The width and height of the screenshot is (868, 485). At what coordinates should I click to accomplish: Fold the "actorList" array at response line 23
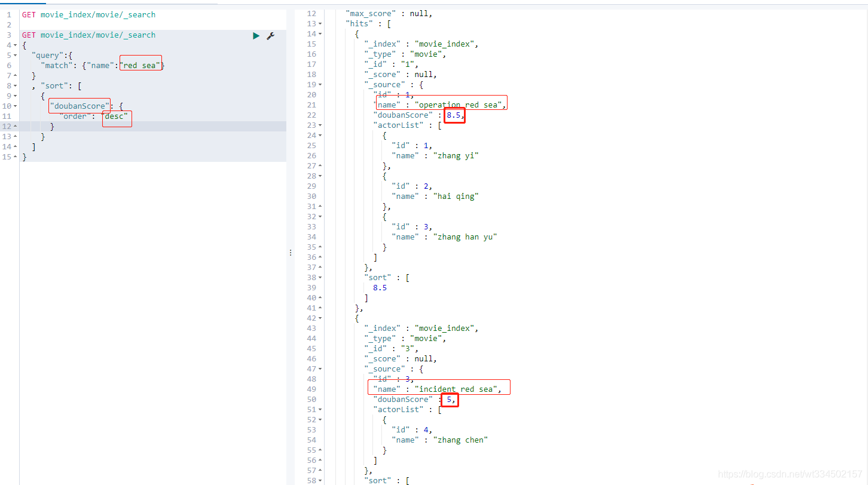click(x=320, y=125)
